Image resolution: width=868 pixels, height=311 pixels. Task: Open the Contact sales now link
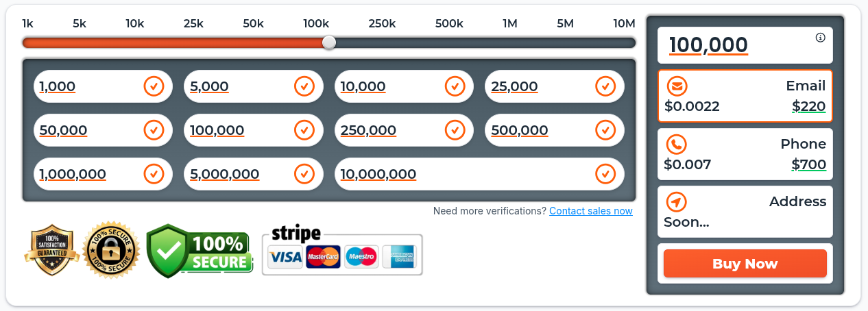pyautogui.click(x=591, y=211)
